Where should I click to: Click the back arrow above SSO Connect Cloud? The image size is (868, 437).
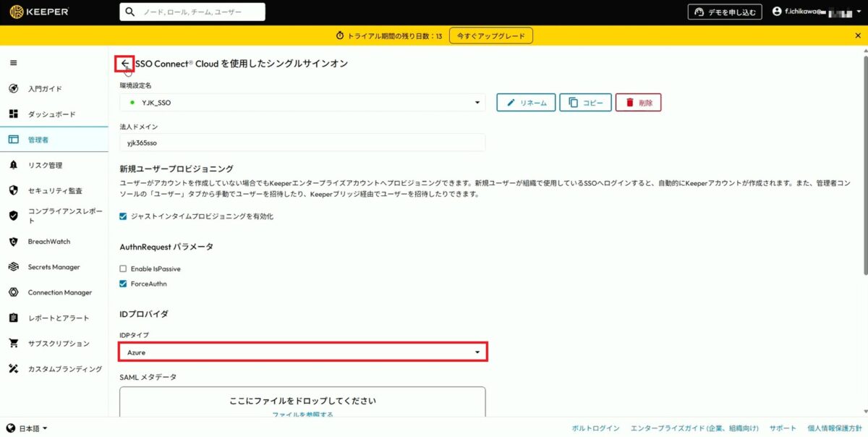pyautogui.click(x=125, y=64)
